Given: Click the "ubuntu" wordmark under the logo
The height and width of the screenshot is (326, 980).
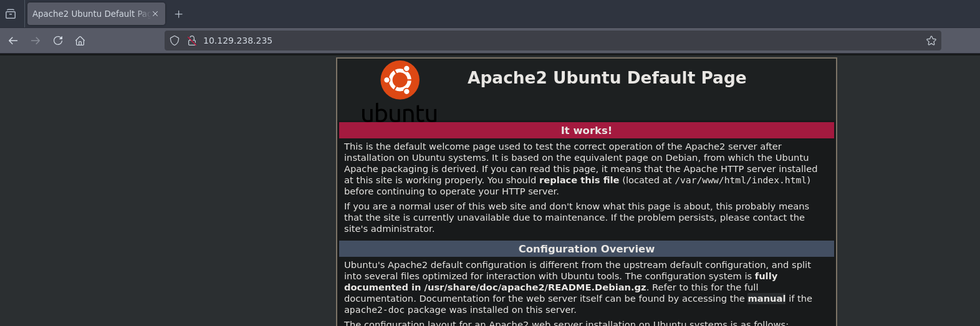Looking at the screenshot, I should [x=399, y=113].
